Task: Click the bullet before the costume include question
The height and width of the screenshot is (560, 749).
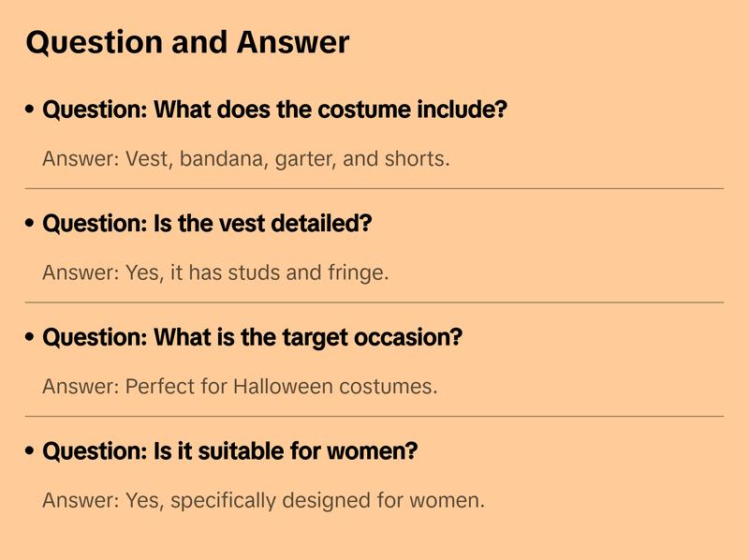Action: pyautogui.click(x=31, y=111)
